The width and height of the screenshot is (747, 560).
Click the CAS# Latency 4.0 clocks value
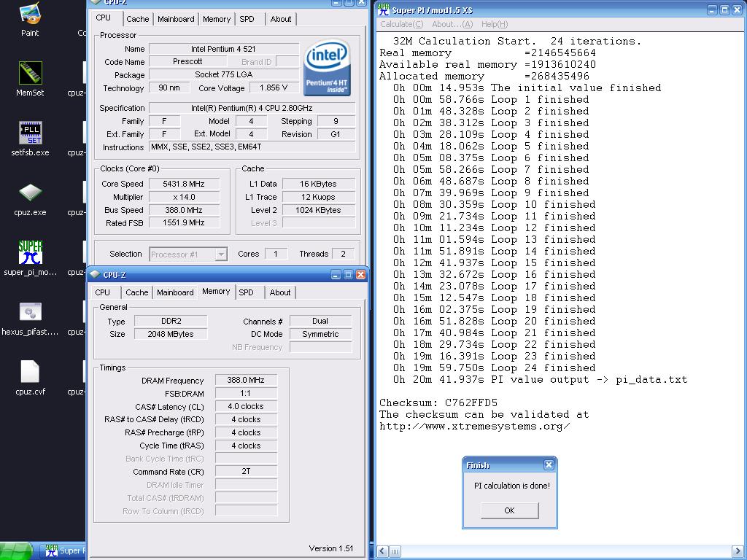[x=246, y=406]
